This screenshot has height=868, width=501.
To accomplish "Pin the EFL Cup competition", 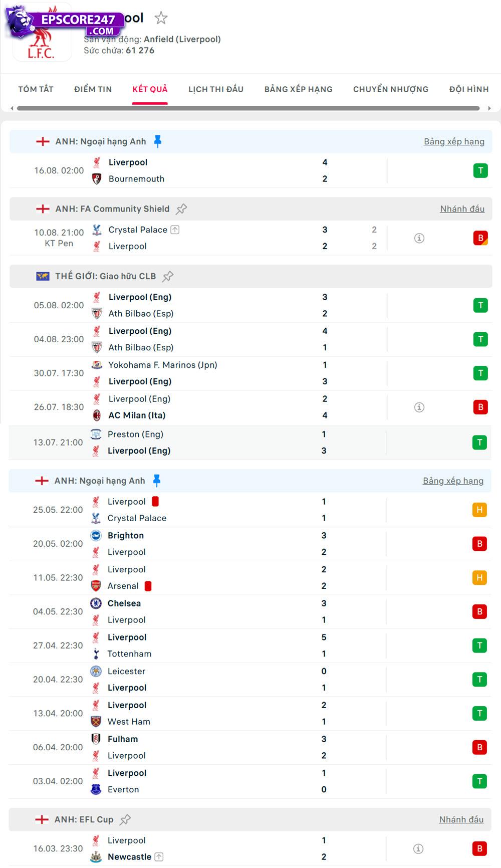I will tap(125, 819).
